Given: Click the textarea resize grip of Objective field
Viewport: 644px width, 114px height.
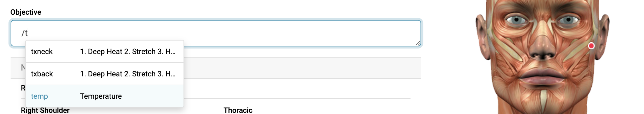Looking at the screenshot, I should pos(418,43).
